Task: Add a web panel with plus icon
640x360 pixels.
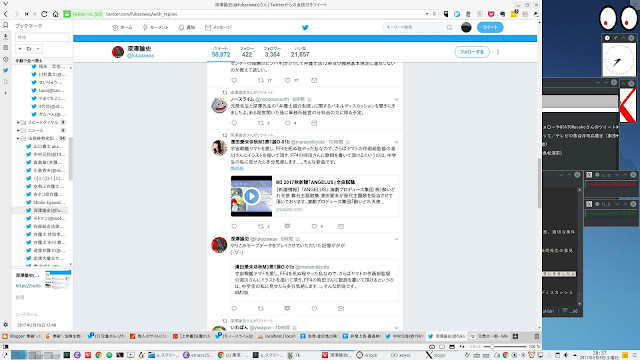Action: [x=5, y=93]
